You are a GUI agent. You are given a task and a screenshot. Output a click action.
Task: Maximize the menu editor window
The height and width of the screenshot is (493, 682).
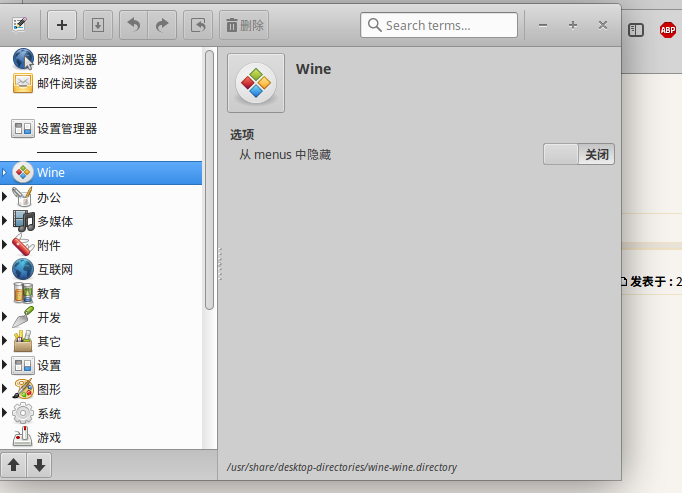pos(573,25)
